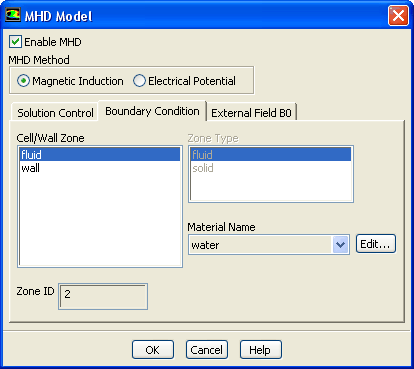Click the Zone ID field
The image size is (414, 369).
[x=103, y=296]
